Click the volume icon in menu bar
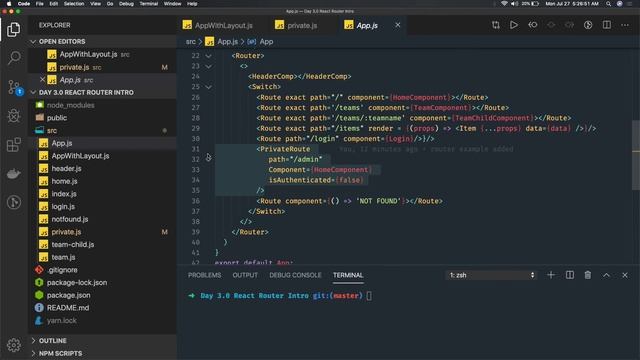Viewport: 640px width, 360px height. click(x=514, y=4)
